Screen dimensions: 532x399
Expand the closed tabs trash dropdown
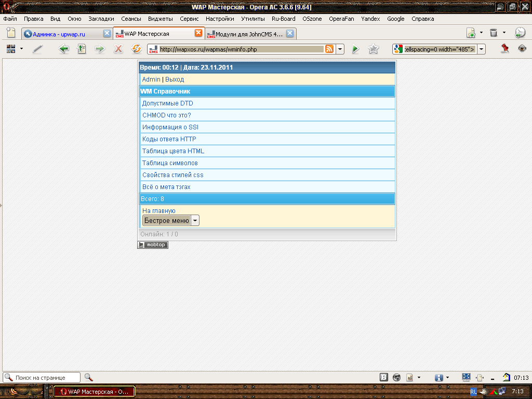coord(504,33)
